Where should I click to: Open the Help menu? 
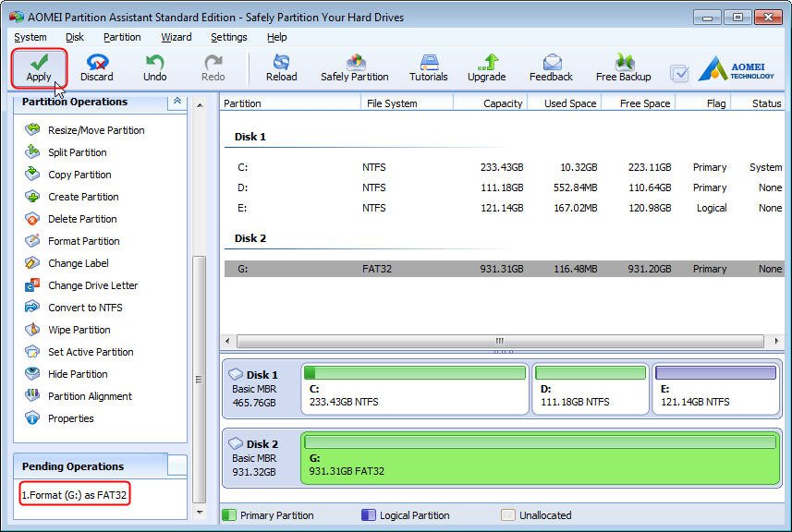[277, 37]
